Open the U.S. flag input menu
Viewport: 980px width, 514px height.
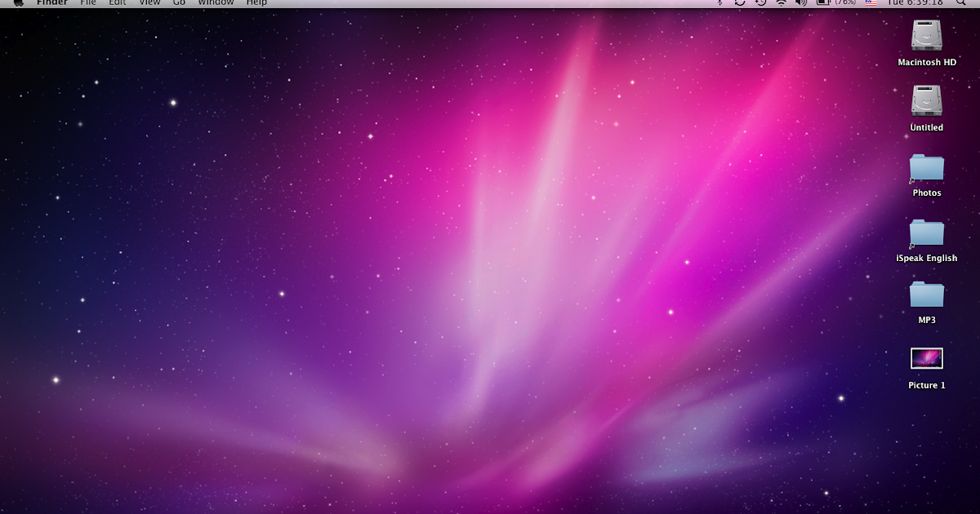point(871,2)
